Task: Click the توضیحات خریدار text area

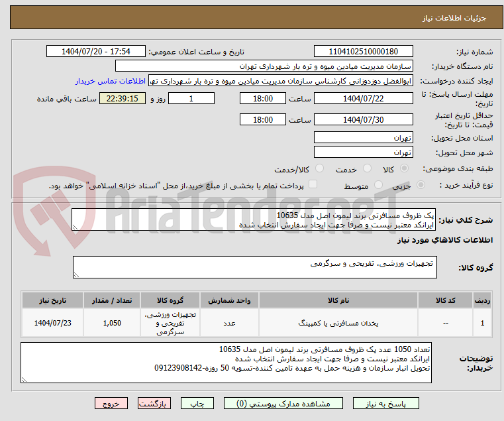Action: point(226,363)
